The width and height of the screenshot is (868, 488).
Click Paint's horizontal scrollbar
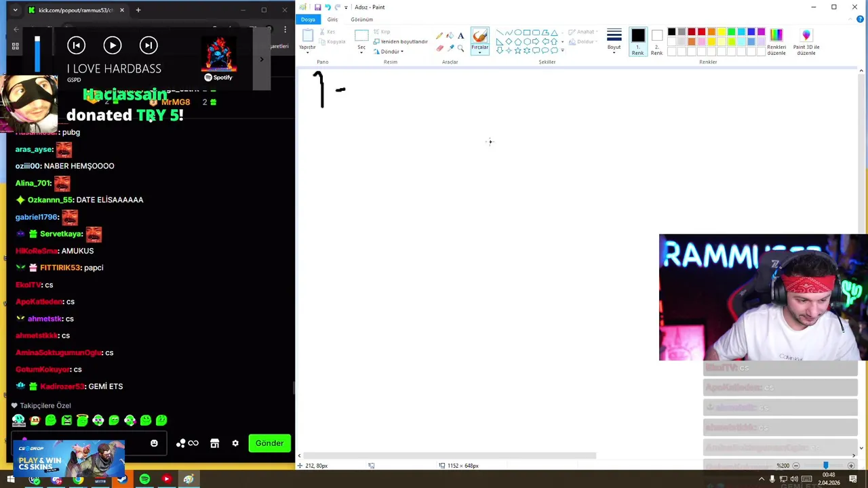450,455
